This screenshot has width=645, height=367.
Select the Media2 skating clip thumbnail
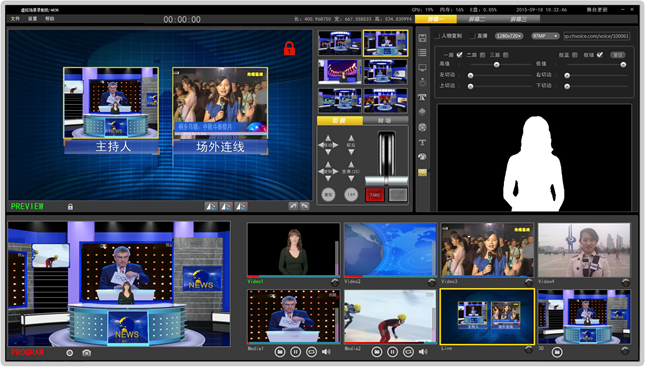390,316
